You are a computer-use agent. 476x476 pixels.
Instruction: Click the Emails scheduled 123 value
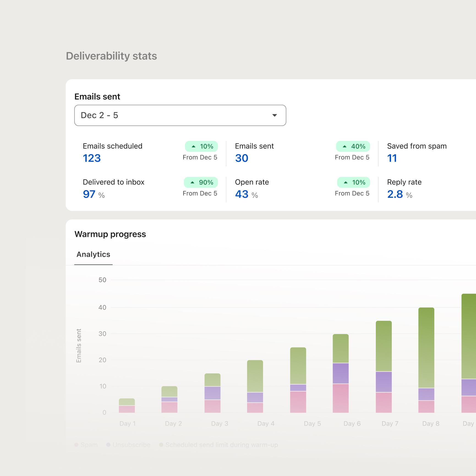[x=92, y=158]
